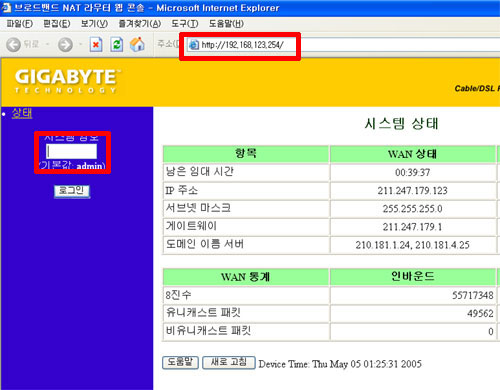The width and height of the screenshot is (500, 390).
Task: Click the 상태 link in sidebar
Action: tap(22, 113)
